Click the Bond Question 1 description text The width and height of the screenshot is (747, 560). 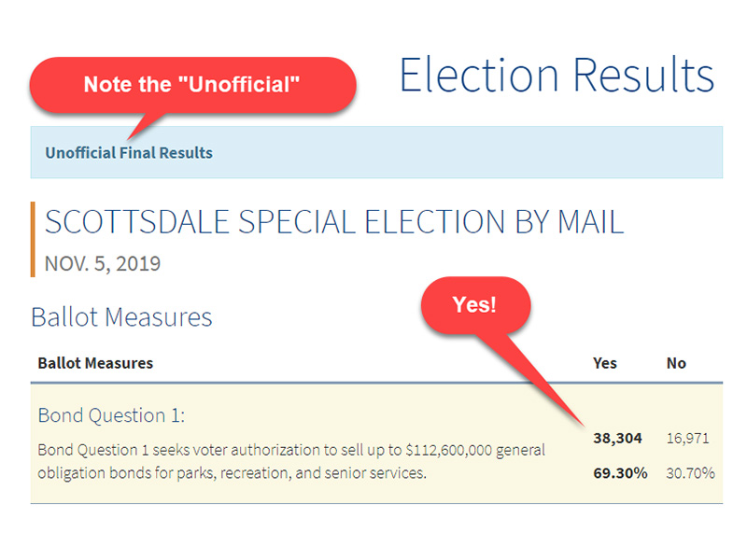pos(291,461)
